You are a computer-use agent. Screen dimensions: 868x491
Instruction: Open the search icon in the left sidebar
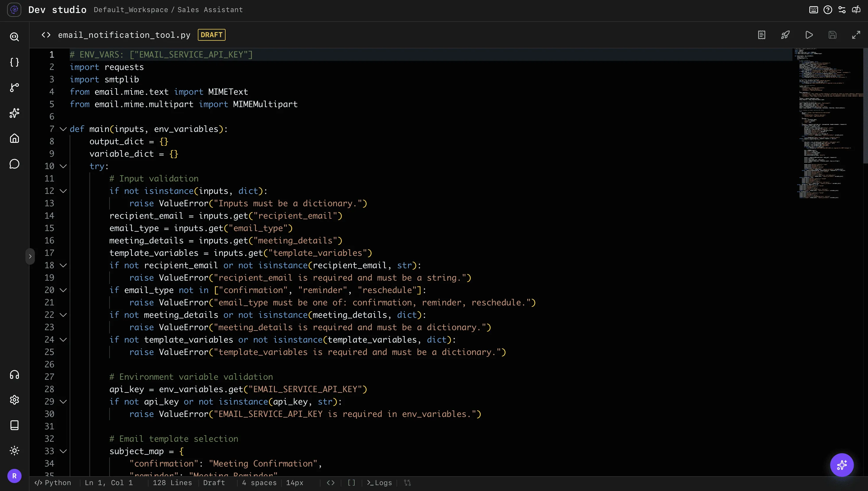(x=14, y=37)
